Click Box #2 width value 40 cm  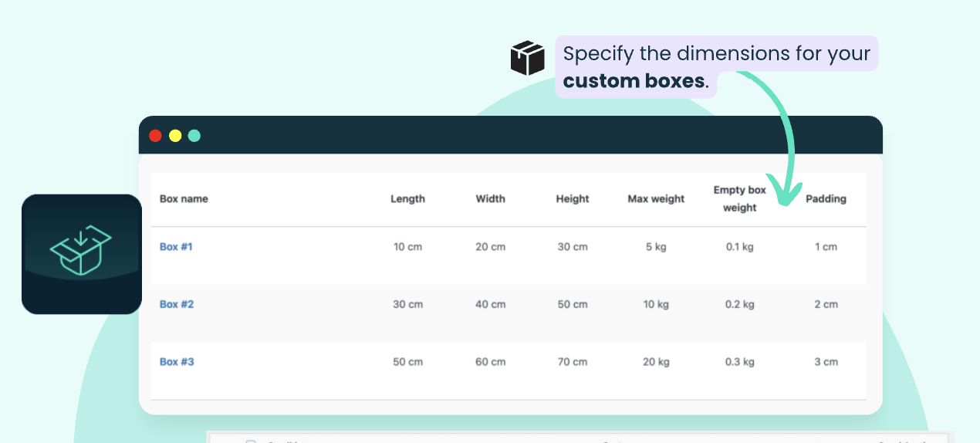coord(491,304)
